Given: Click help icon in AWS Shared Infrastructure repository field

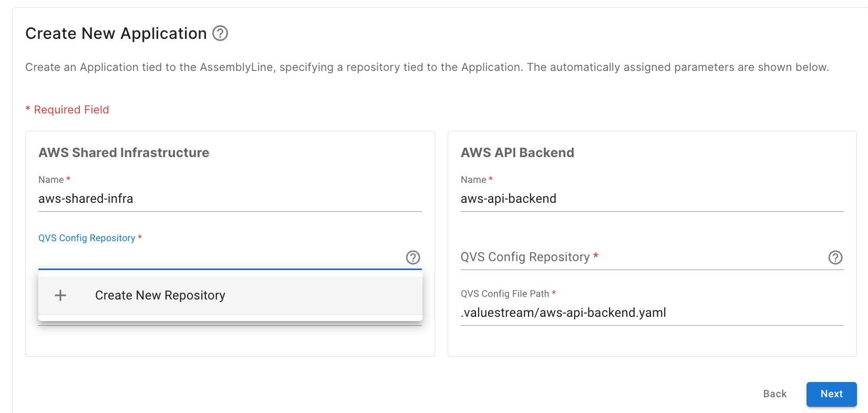Looking at the screenshot, I should pyautogui.click(x=413, y=257).
